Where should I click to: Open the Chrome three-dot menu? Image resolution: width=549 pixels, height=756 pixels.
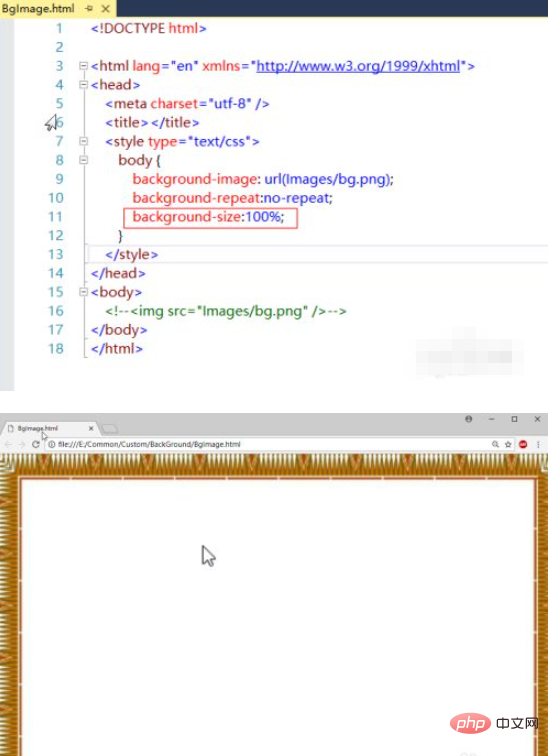[x=538, y=445]
